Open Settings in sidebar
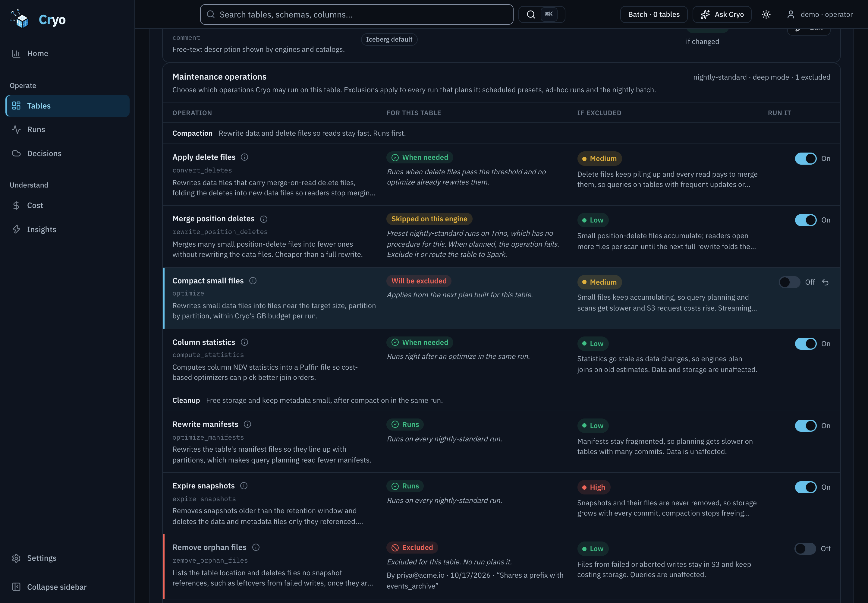This screenshot has width=868, height=603. [68, 558]
